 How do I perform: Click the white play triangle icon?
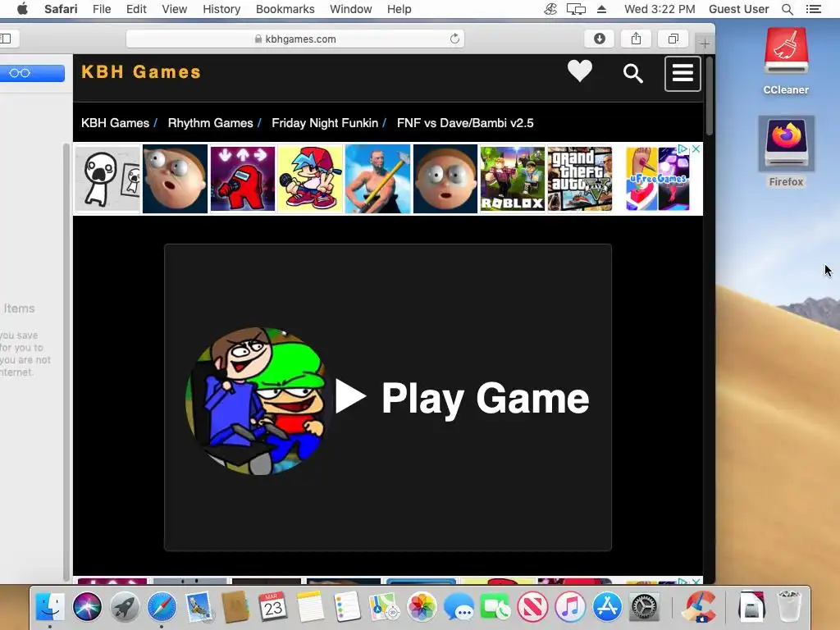pos(349,396)
